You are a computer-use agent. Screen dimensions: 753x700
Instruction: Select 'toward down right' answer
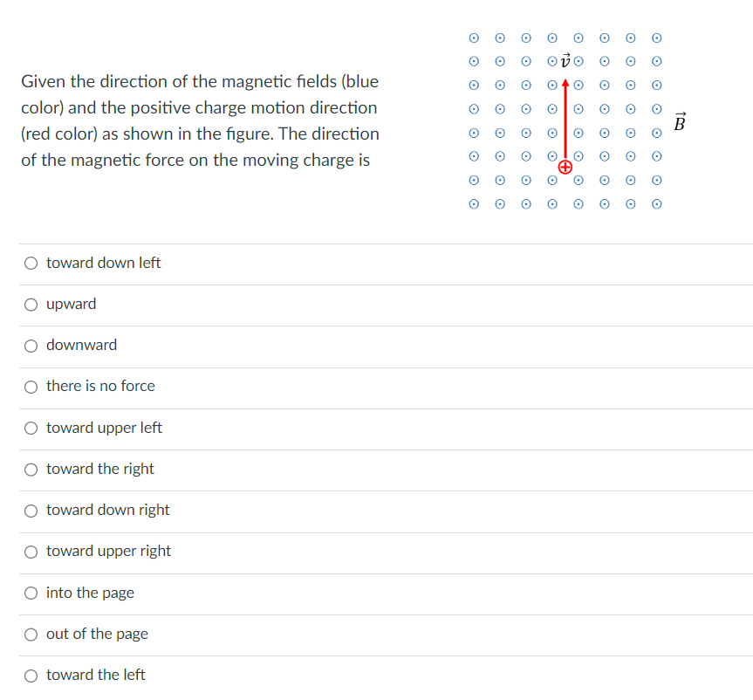(31, 511)
